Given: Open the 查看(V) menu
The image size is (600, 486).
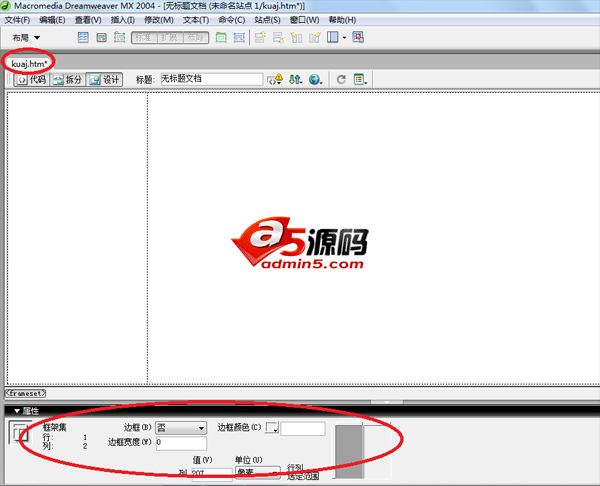Looking at the screenshot, I should click(x=88, y=20).
